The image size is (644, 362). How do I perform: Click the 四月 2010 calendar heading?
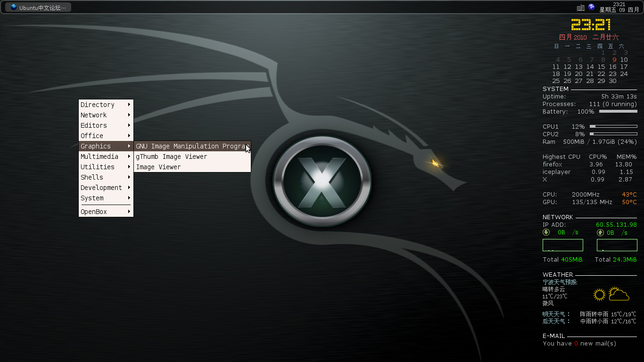tap(573, 37)
